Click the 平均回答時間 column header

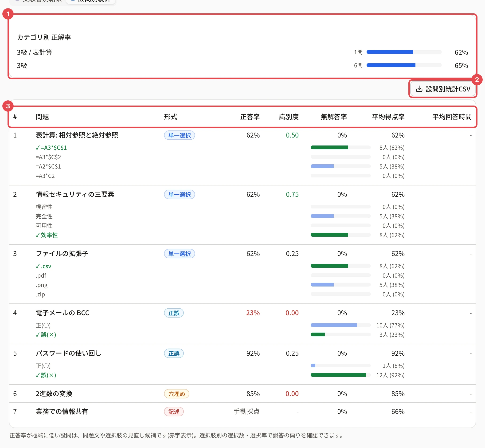click(452, 117)
